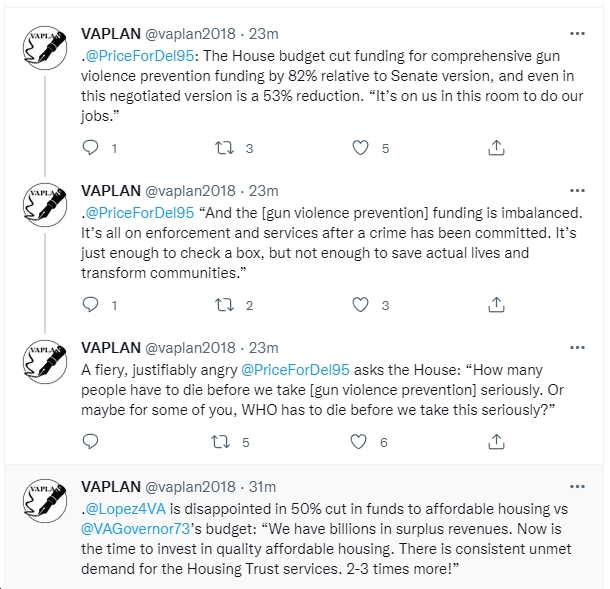Open more options on the first tweet
610x589 pixels.
pyautogui.click(x=577, y=34)
